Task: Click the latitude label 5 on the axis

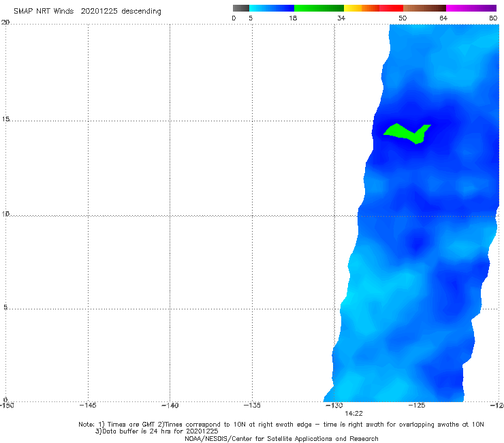Action: click(5, 307)
